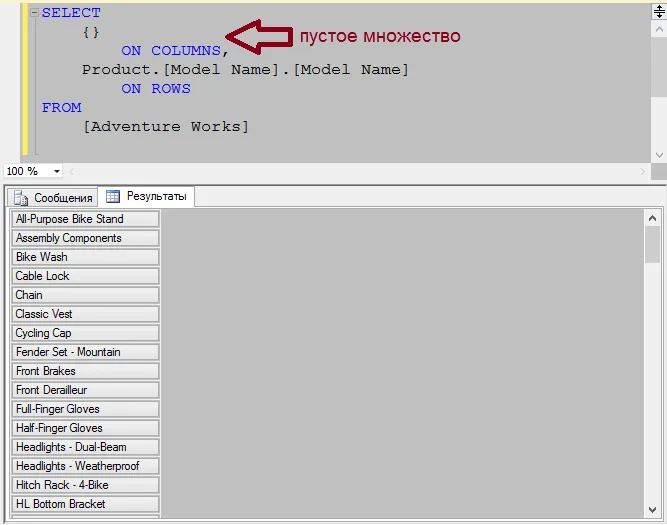Click the results vertical scrollbar thumb
Screen dimensions: 667x525
pyautogui.click(x=652, y=243)
